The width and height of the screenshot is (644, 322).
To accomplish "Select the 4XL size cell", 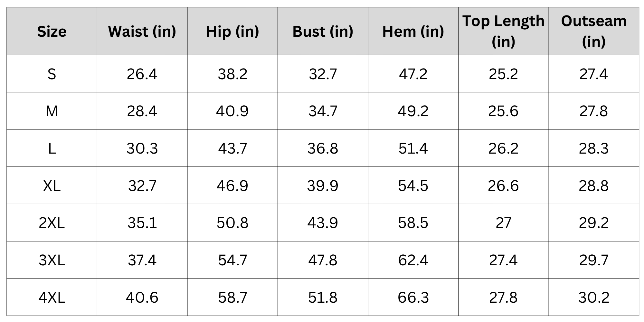I will click(52, 297).
